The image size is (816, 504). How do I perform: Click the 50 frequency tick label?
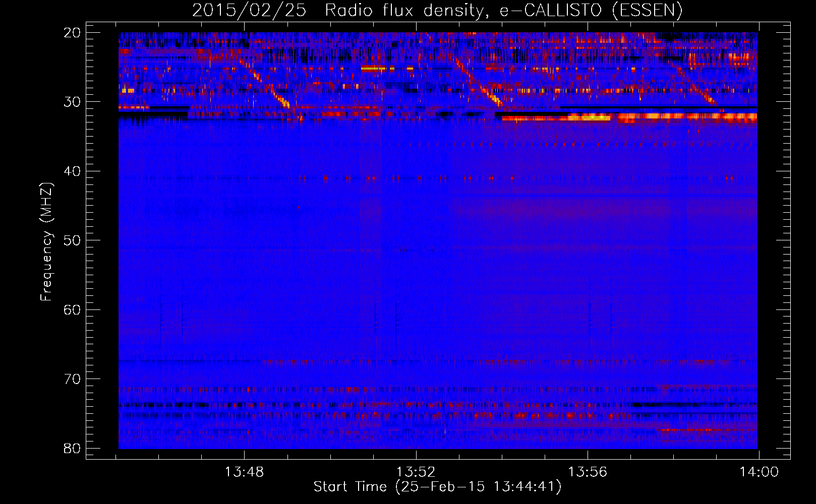pos(72,240)
